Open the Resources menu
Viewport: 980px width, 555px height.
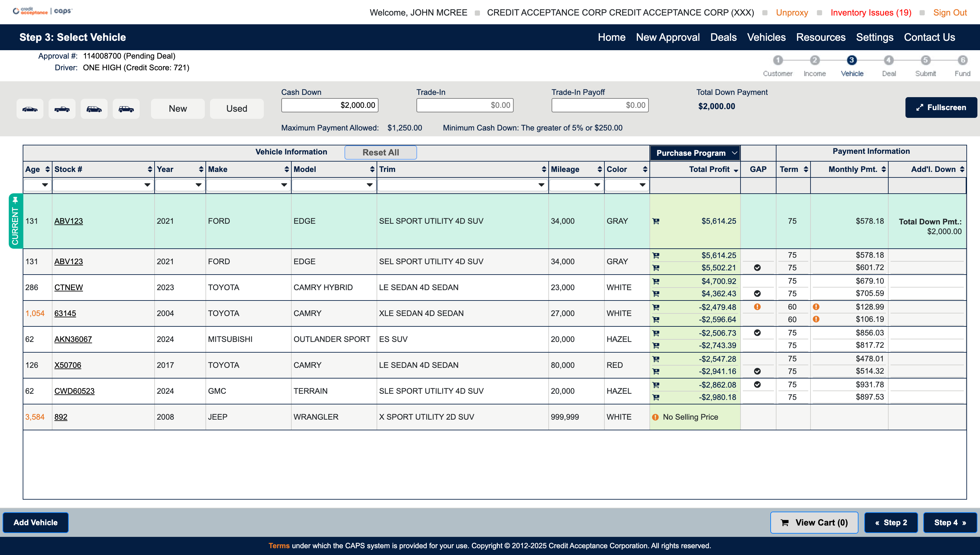coord(821,37)
